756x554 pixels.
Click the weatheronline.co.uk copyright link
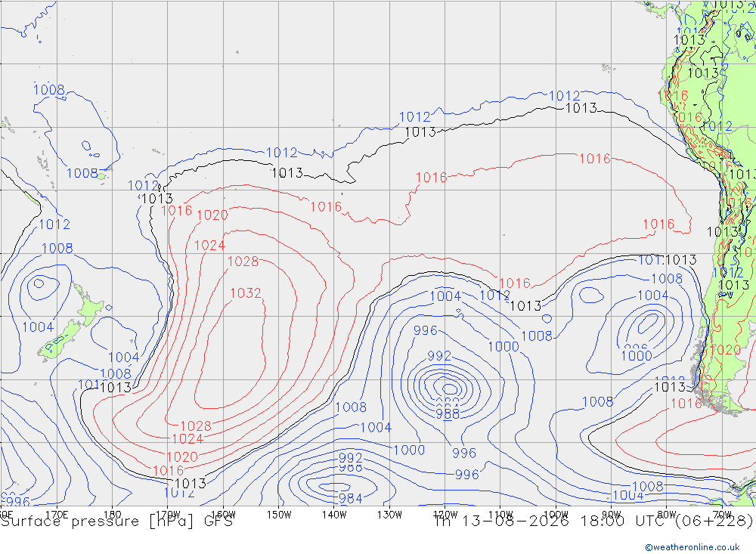pyautogui.click(x=692, y=547)
